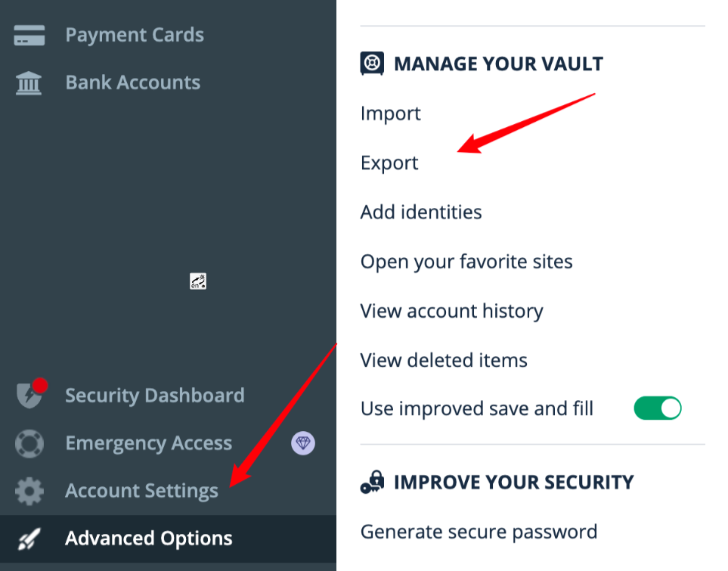This screenshot has width=728, height=571.
Task: Click the Advanced Options rocket icon
Action: coord(29,539)
